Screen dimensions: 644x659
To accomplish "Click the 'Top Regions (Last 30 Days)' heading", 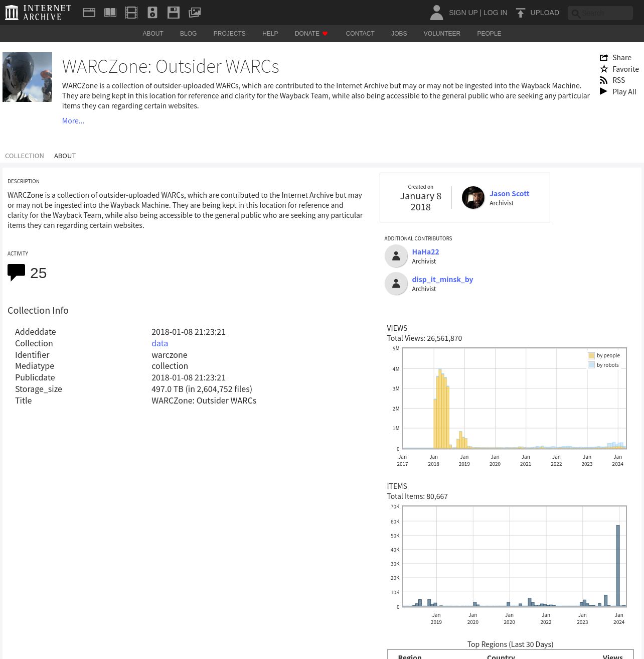I will 510,644.
